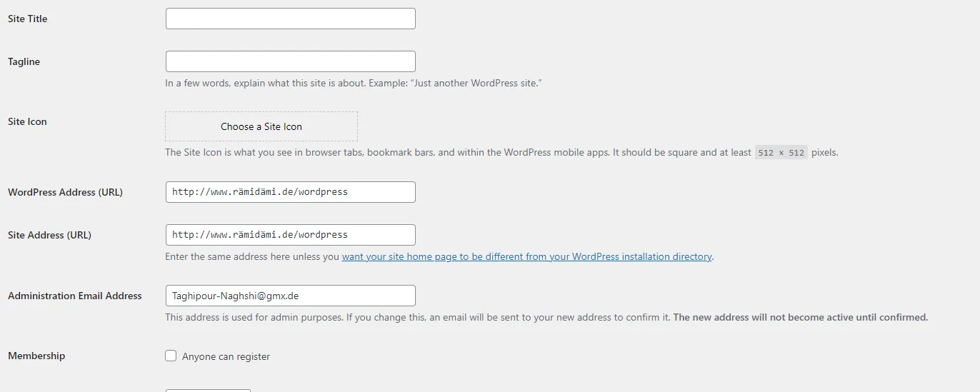The image size is (980, 392).
Task: Enable the Anyone can register checkbox
Action: (x=171, y=356)
